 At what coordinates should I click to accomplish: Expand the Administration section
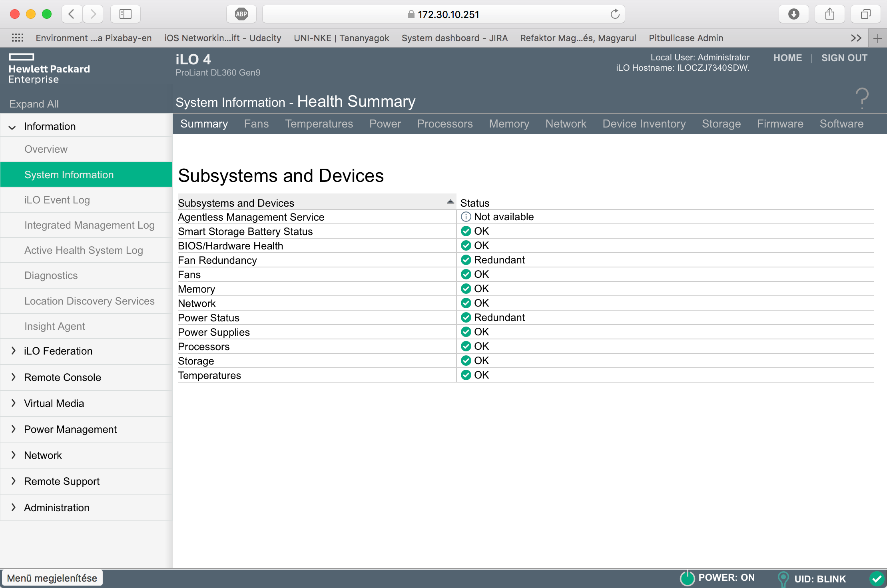pos(13,507)
